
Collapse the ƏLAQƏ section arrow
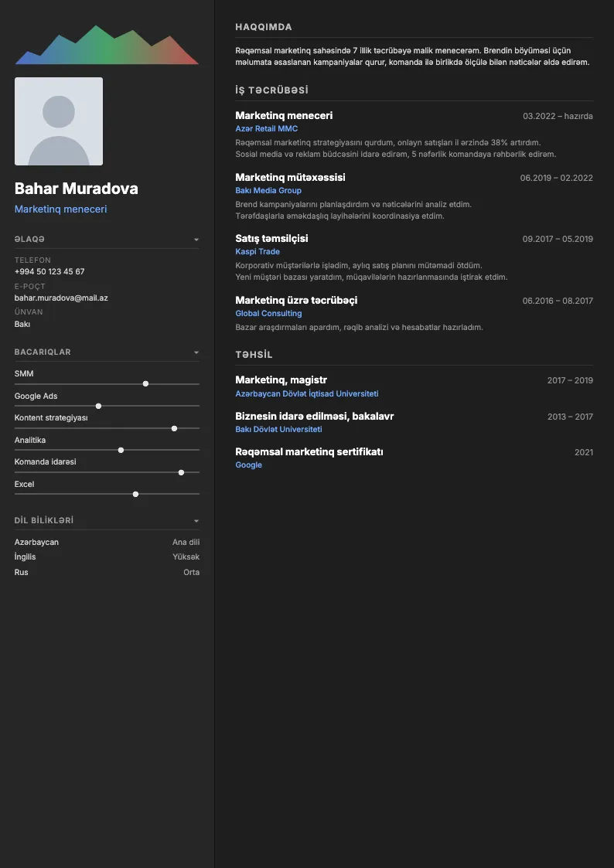[196, 240]
